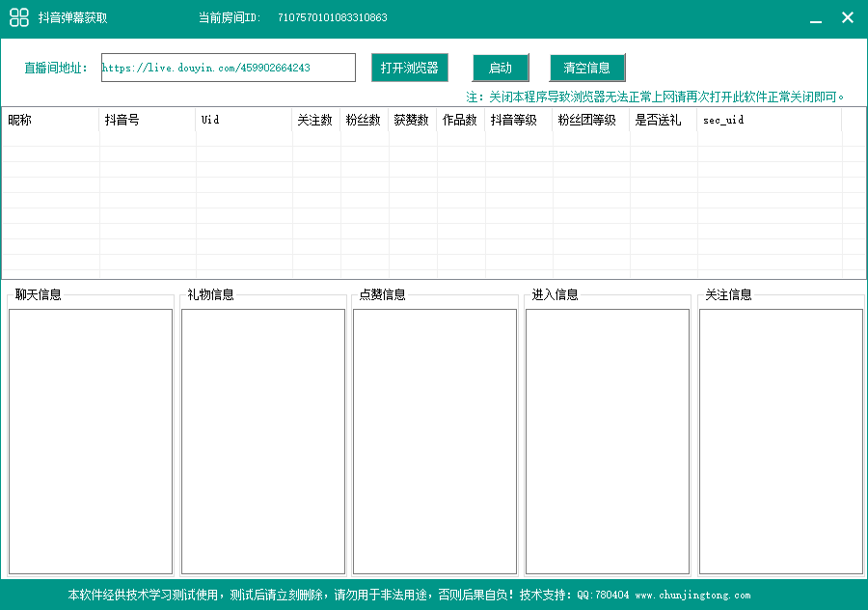Select the 昵称 column header
868x610 pixels.
pos(50,120)
